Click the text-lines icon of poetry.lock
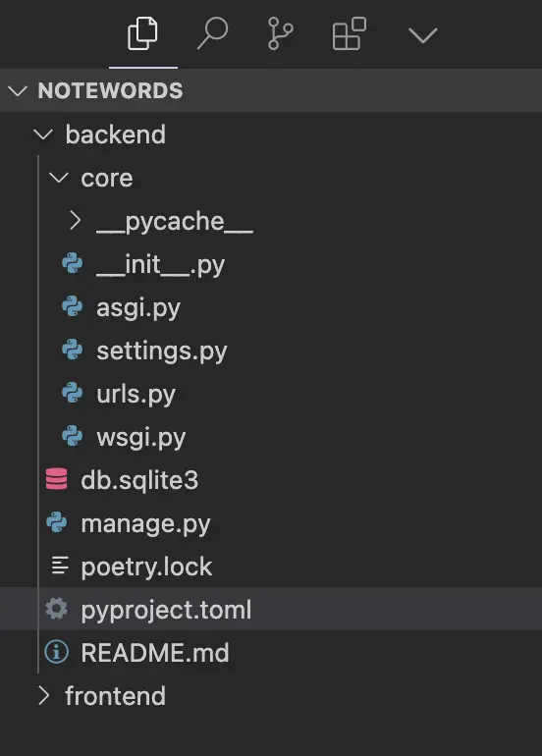The height and width of the screenshot is (756, 542). tap(60, 567)
